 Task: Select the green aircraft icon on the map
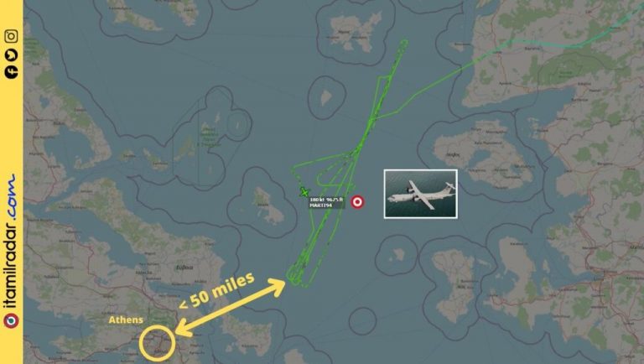point(304,191)
